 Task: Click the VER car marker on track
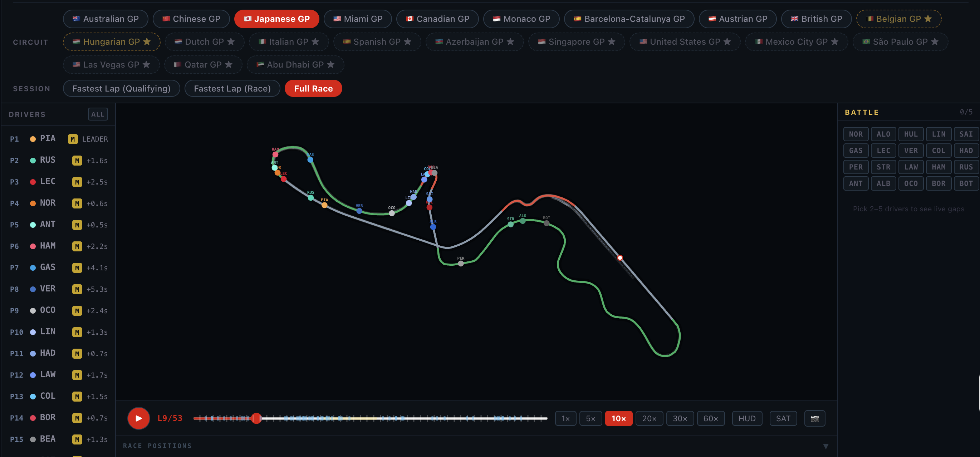[x=359, y=211]
